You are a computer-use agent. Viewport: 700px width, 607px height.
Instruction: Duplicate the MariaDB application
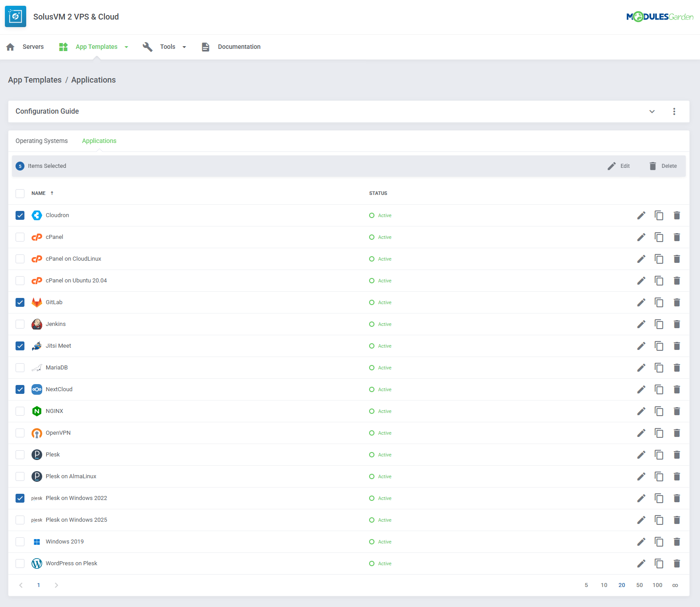coord(659,368)
